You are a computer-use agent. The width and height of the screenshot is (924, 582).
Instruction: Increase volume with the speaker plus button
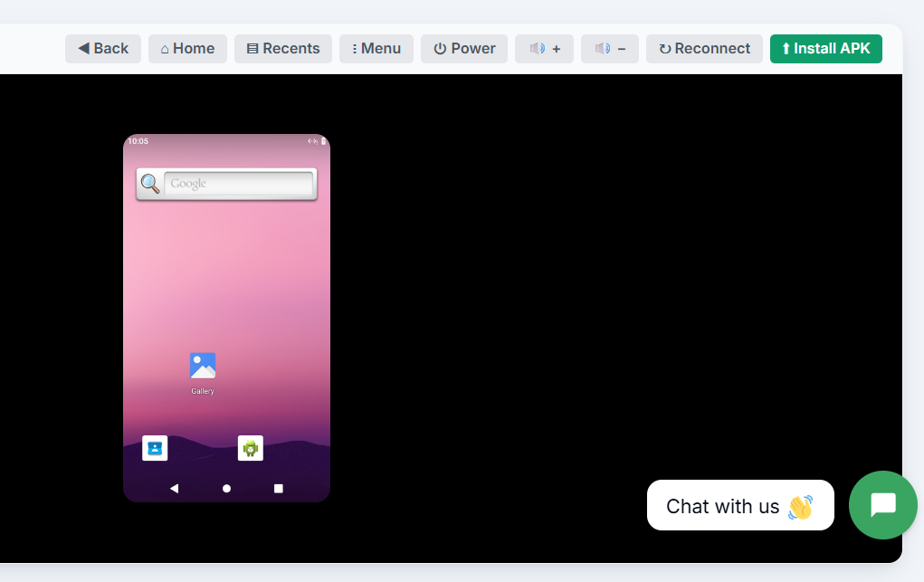pos(544,48)
